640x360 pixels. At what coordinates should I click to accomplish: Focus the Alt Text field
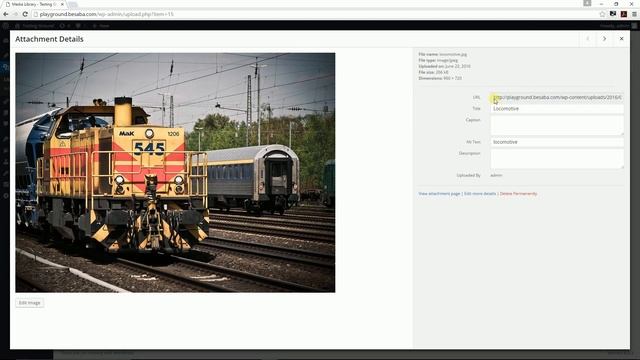(x=557, y=142)
